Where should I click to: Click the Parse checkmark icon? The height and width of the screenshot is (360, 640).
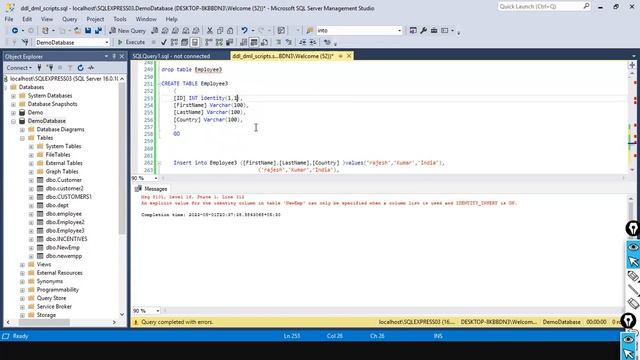click(x=164, y=42)
